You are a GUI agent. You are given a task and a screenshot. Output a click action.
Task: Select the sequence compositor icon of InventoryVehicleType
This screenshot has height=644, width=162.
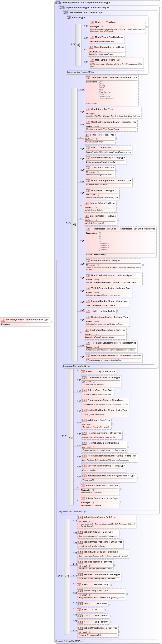click(67, 577)
